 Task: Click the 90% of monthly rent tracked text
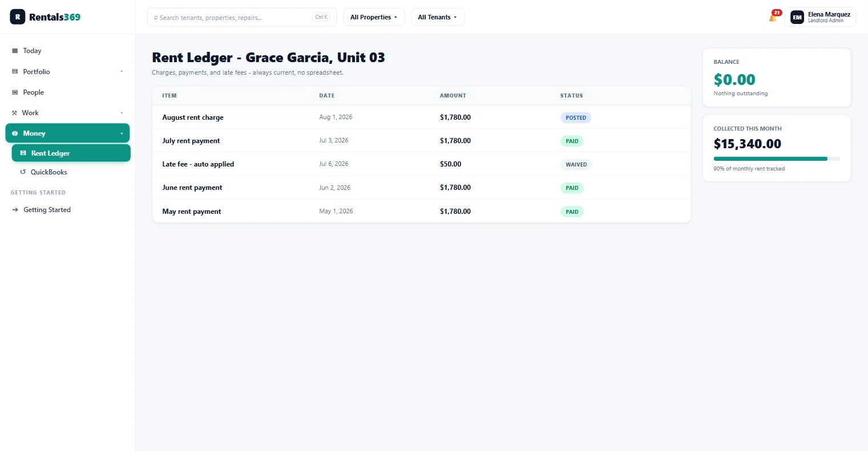tap(749, 169)
